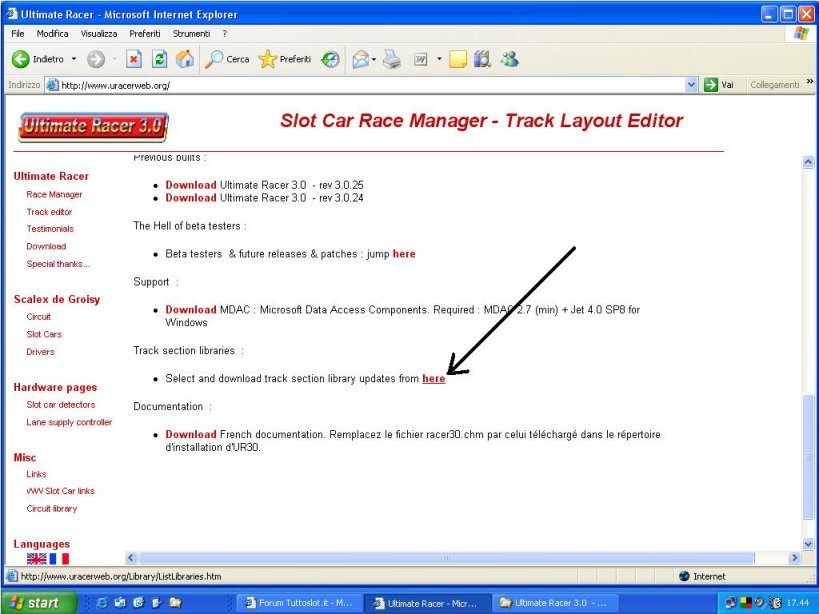Click horizontal scrollbar right arrow

coord(794,558)
